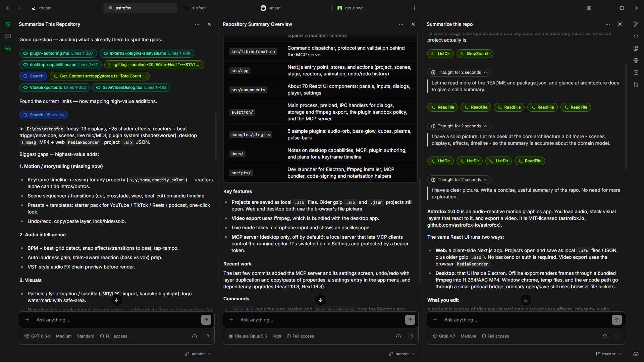Open GPT-6 Sol model selector
The height and width of the screenshot is (362, 644).
38,336
